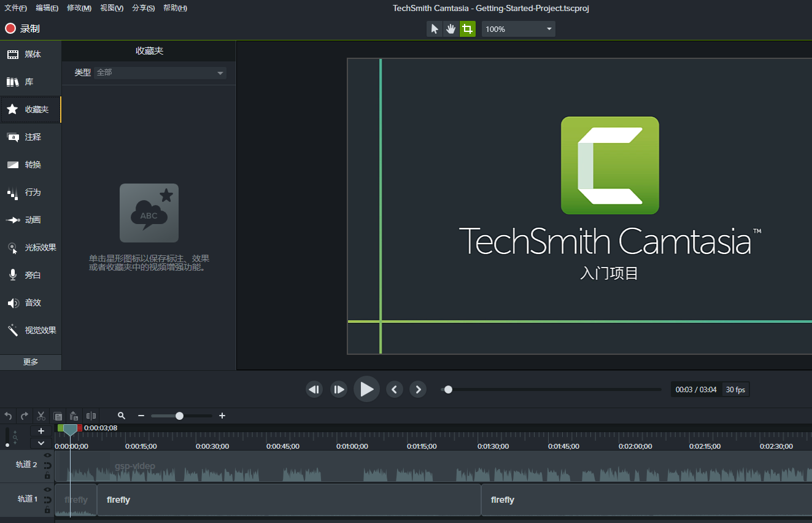Image resolution: width=812 pixels, height=523 pixels.
Task: Select the hand pan tool
Action: [451, 29]
